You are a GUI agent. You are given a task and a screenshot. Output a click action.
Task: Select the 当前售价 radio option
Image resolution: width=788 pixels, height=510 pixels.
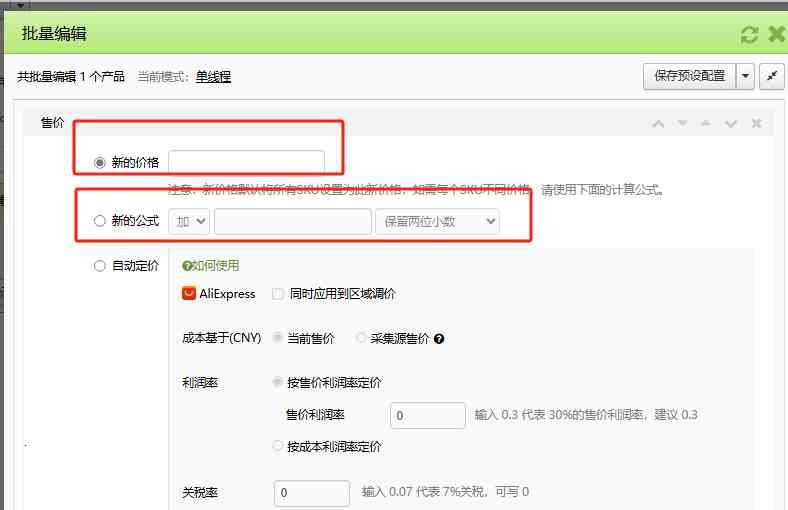pyautogui.click(x=277, y=338)
